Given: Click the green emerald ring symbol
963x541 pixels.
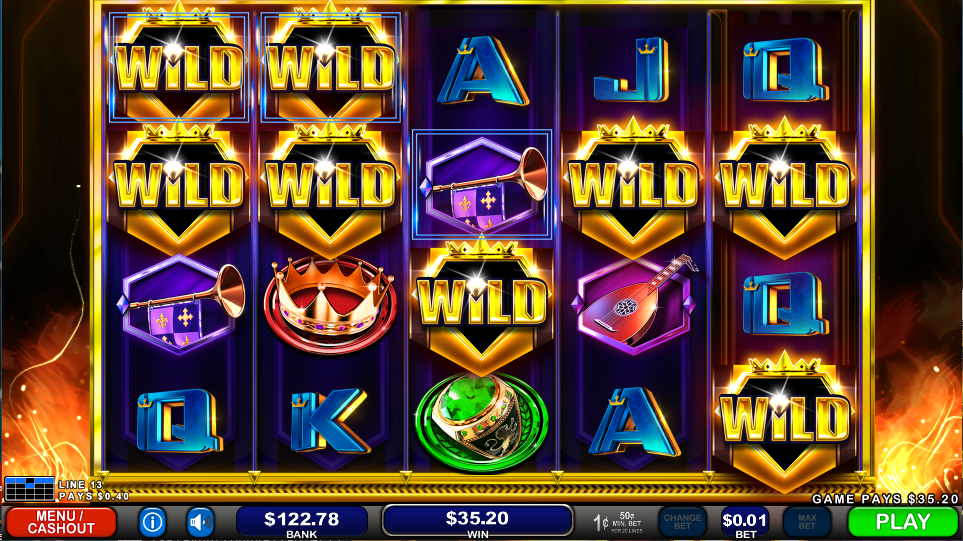Looking at the screenshot, I should [x=482, y=422].
